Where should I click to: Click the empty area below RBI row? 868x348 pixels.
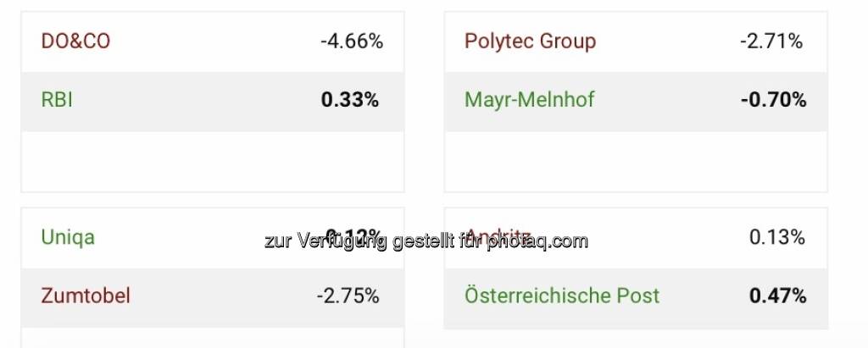(x=212, y=161)
